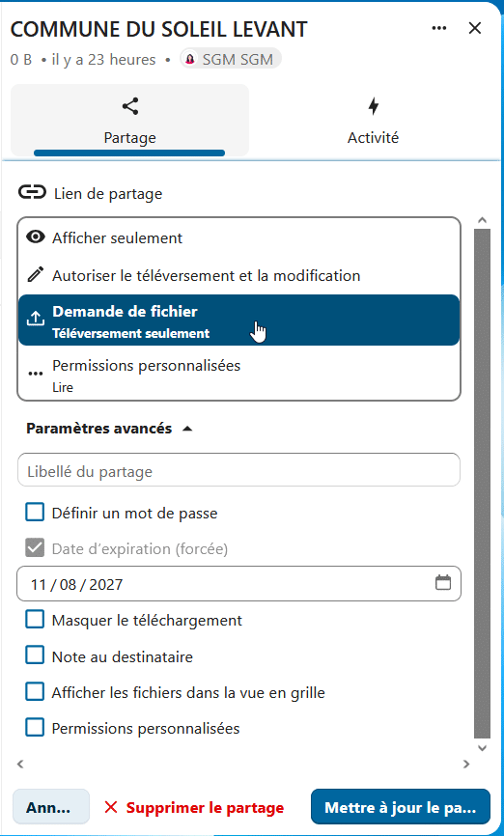The width and height of the screenshot is (504, 836).
Task: Open the three-dots actions menu in header
Action: pyautogui.click(x=439, y=28)
